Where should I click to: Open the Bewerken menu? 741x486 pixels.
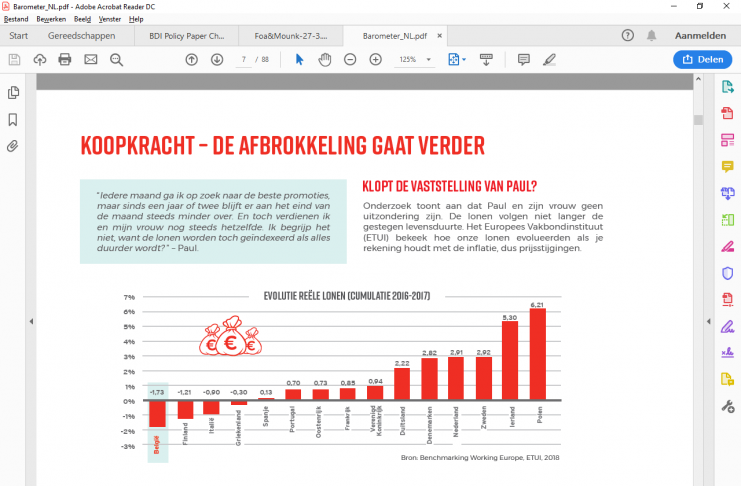[x=50, y=19]
